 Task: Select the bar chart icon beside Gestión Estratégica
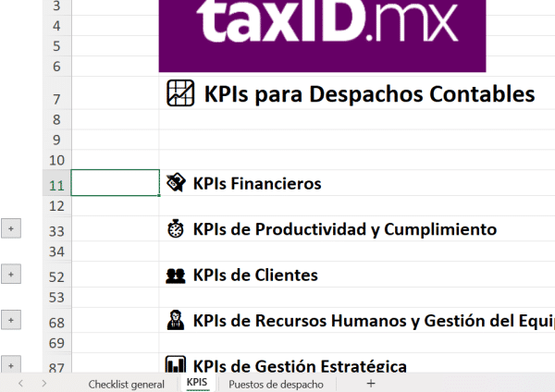[176, 365]
